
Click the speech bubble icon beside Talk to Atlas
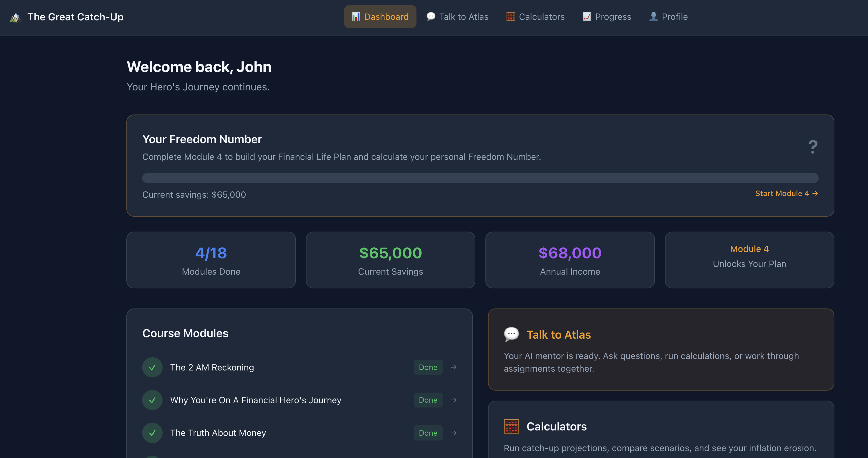point(431,16)
